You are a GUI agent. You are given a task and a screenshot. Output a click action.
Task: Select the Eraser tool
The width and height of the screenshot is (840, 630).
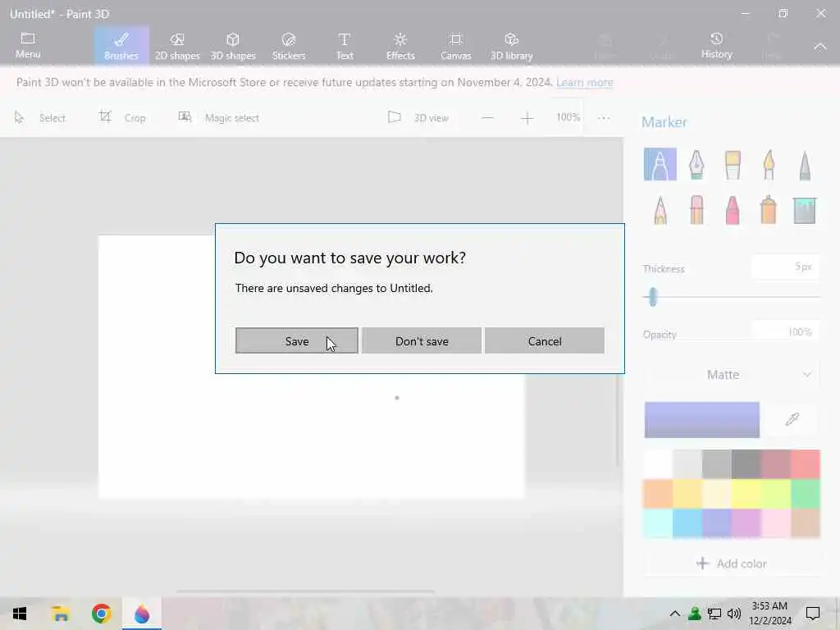[x=696, y=209]
